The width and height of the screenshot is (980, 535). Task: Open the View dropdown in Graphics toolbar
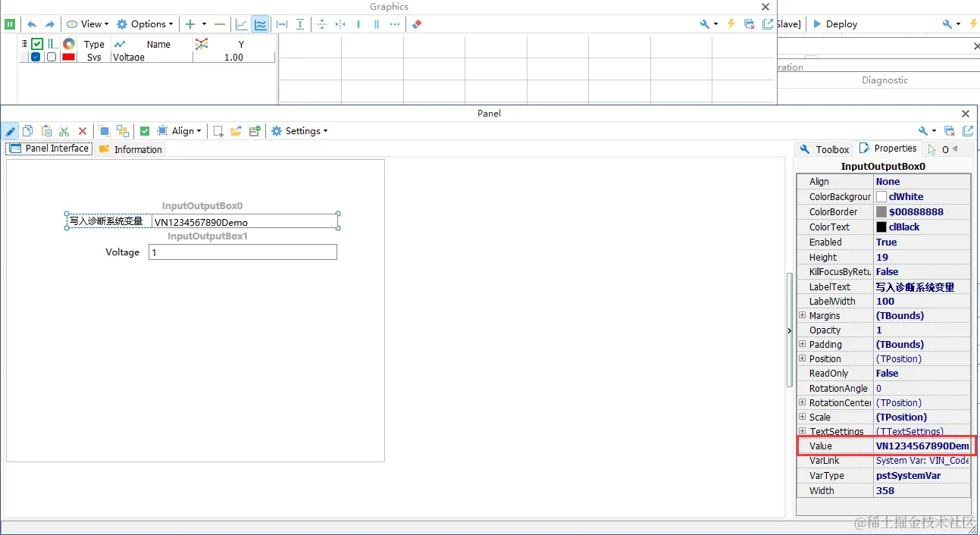click(x=87, y=24)
